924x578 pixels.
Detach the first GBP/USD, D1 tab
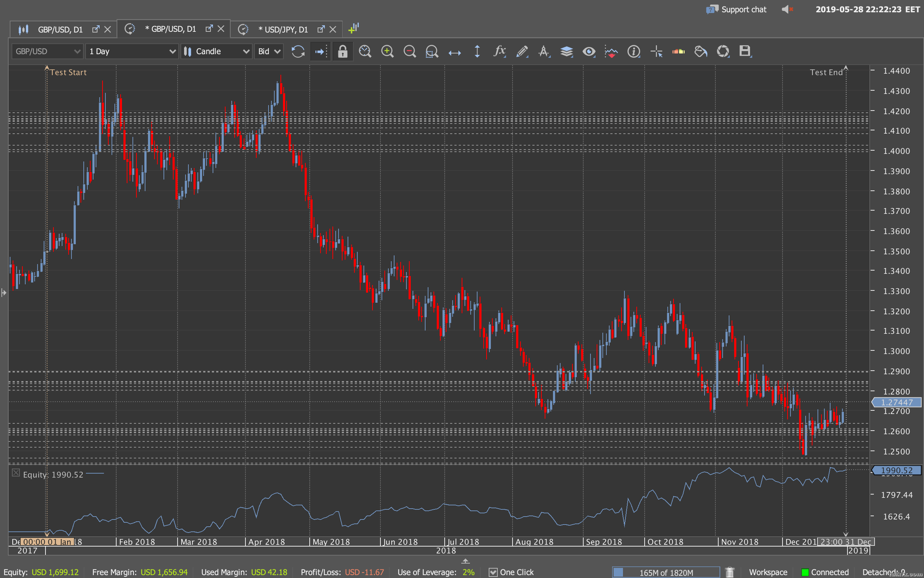96,29
